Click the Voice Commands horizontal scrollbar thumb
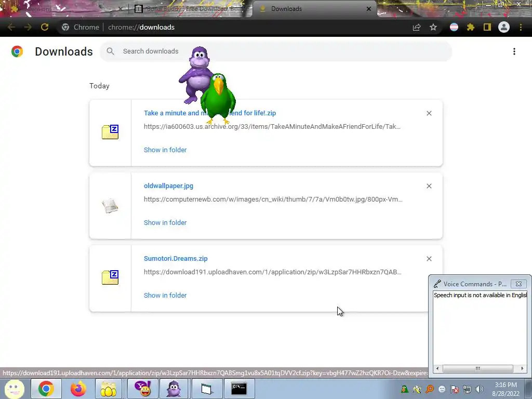This screenshot has width=532, height=399. 478,368
